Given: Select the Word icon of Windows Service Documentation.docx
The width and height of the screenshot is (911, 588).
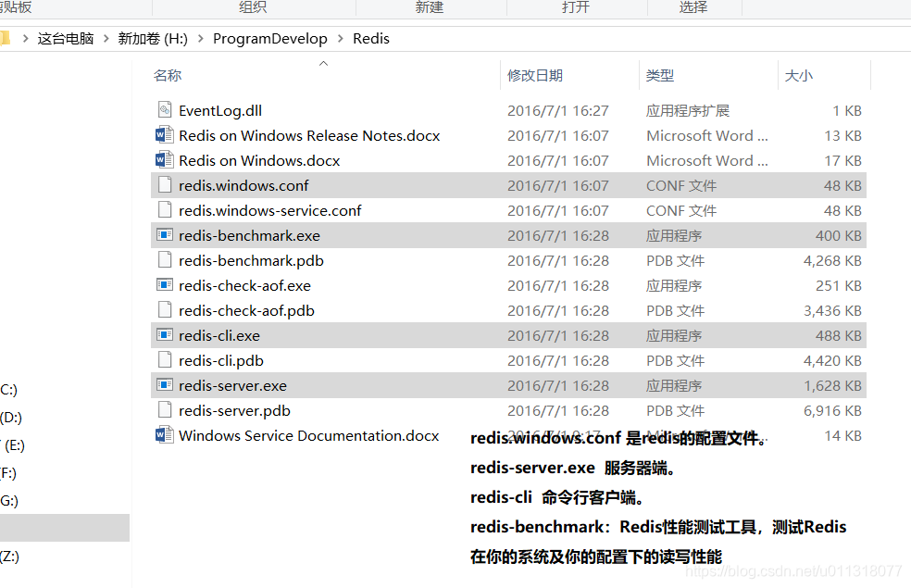Looking at the screenshot, I should [165, 434].
